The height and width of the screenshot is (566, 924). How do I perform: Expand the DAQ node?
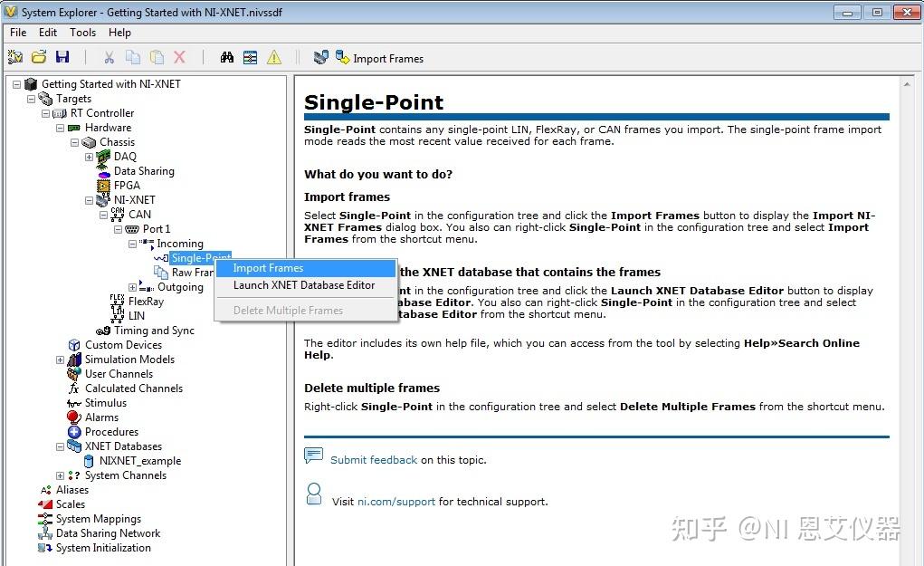[x=89, y=156]
